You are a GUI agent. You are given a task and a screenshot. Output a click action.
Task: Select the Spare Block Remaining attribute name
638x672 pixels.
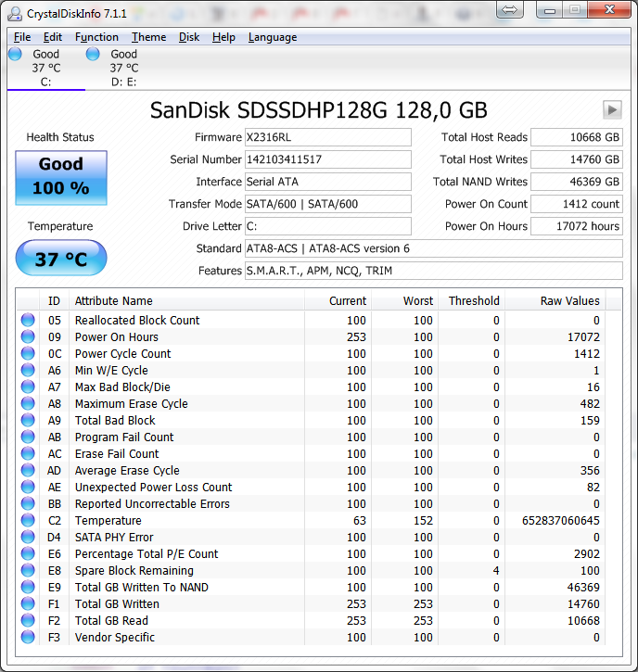pos(134,570)
